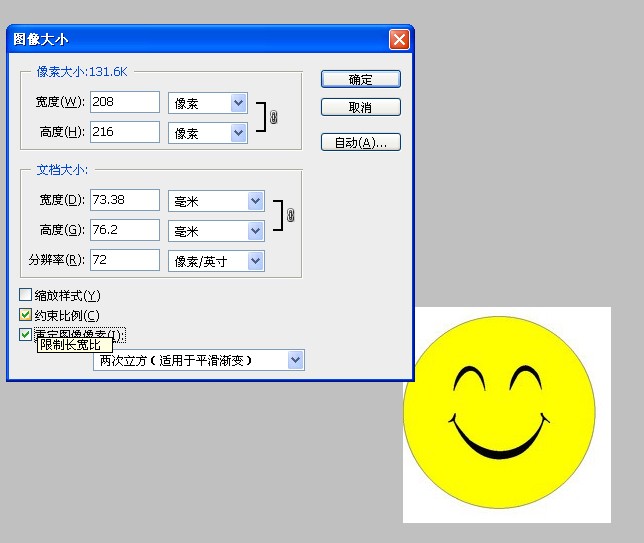Click the document width field 73.38
The width and height of the screenshot is (644, 543).
pyautogui.click(x=125, y=200)
